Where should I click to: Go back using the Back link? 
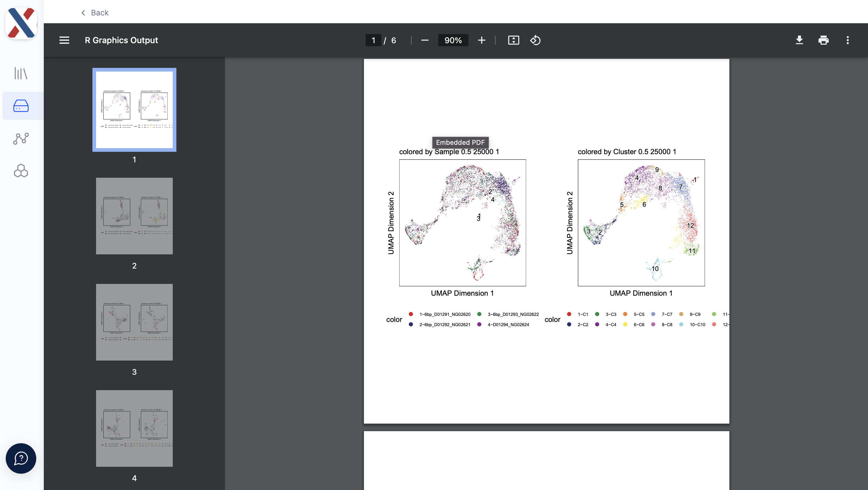coord(95,13)
